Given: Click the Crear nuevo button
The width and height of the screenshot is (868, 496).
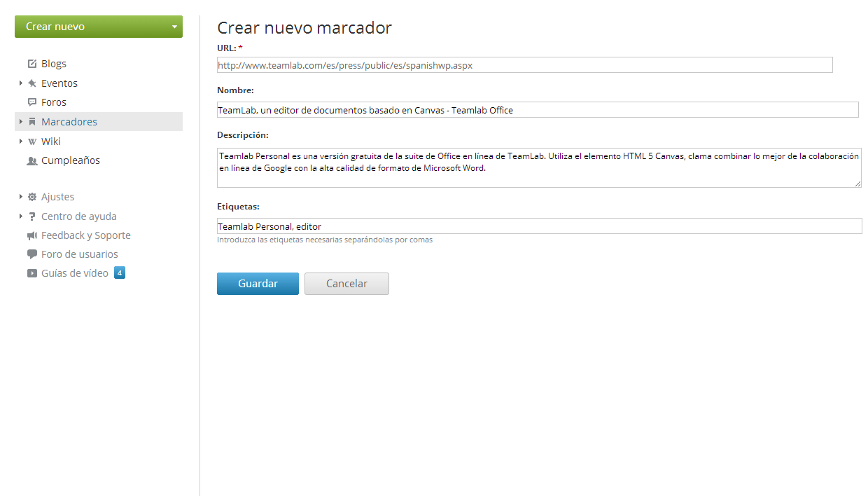Looking at the screenshot, I should click(x=99, y=27).
